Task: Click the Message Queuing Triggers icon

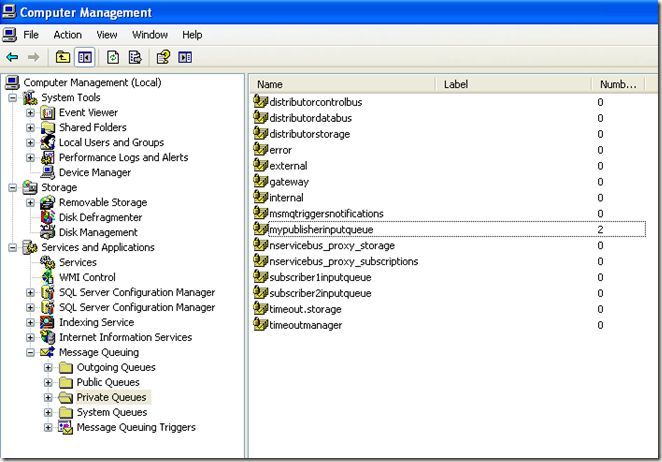Action: coord(65,427)
